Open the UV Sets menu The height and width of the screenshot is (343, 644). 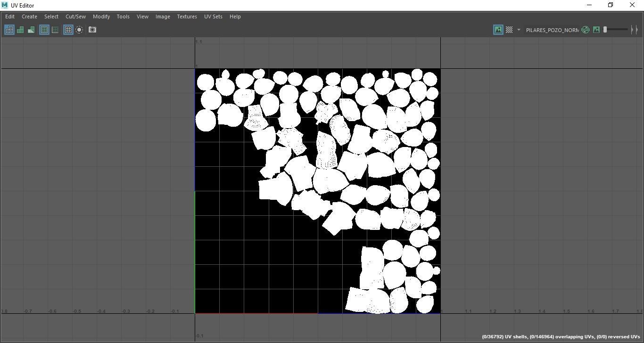click(x=213, y=16)
